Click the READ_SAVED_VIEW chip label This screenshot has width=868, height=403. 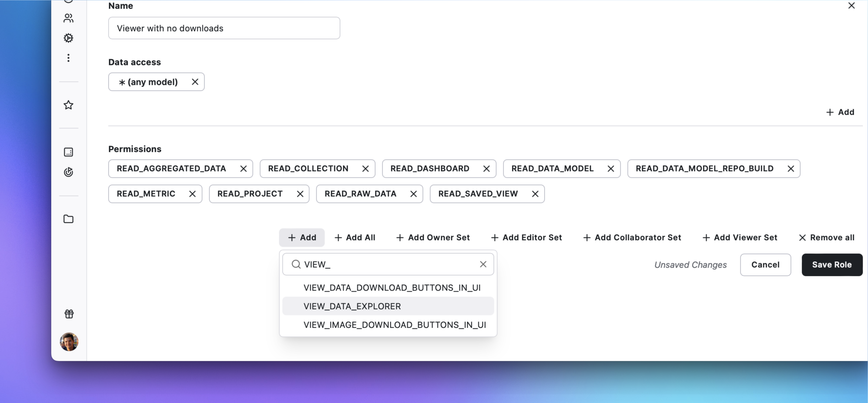coord(478,194)
